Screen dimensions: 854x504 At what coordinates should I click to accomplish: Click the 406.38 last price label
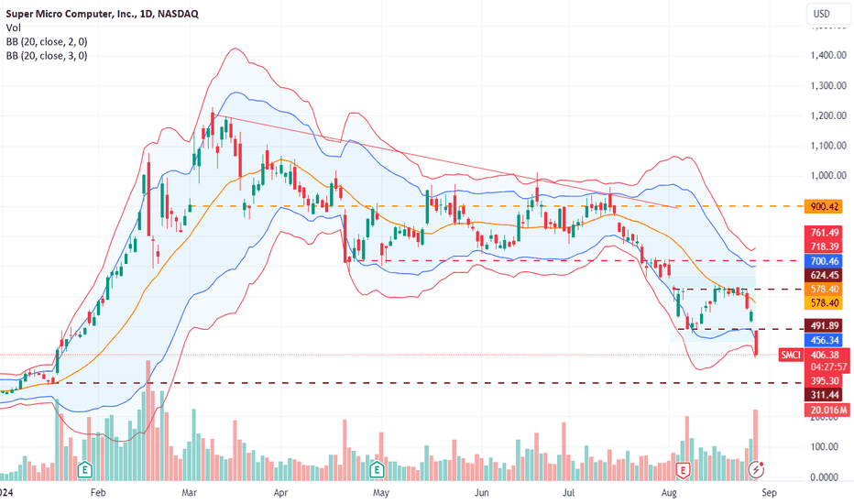pyautogui.click(x=827, y=355)
